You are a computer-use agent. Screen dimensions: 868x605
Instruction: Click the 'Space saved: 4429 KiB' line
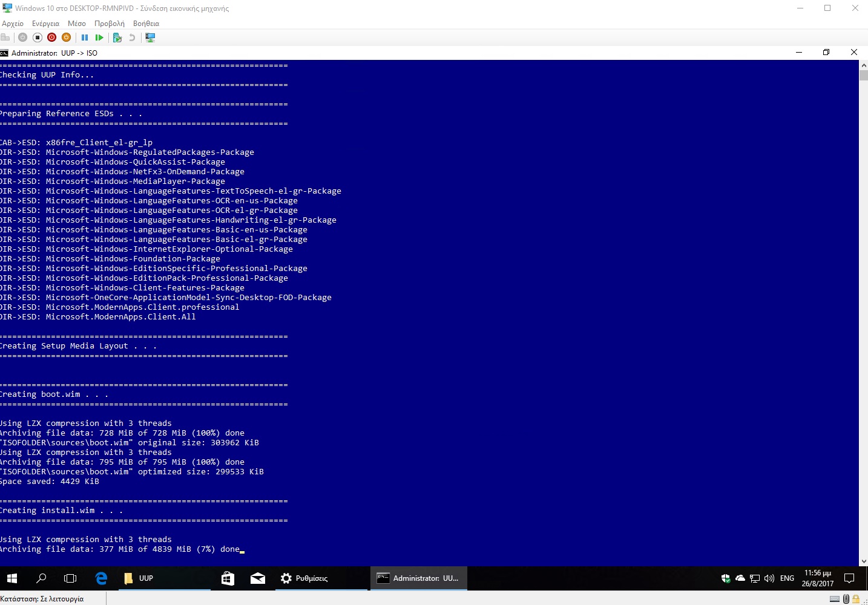tap(50, 482)
